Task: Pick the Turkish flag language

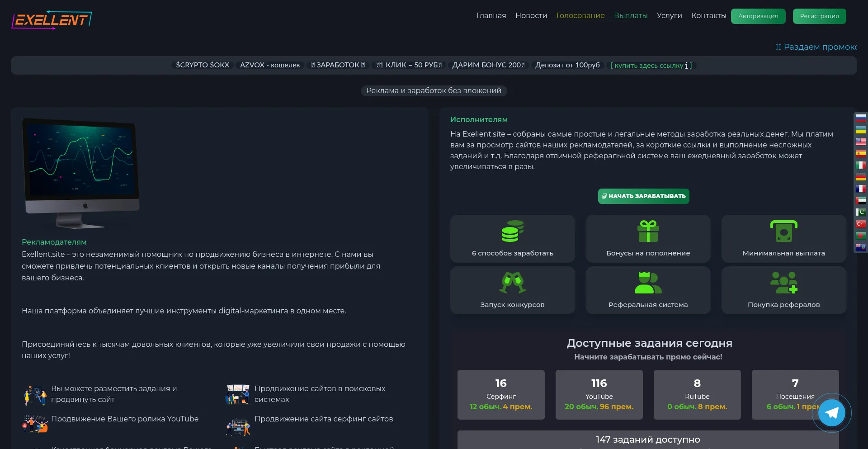Action: click(x=861, y=224)
